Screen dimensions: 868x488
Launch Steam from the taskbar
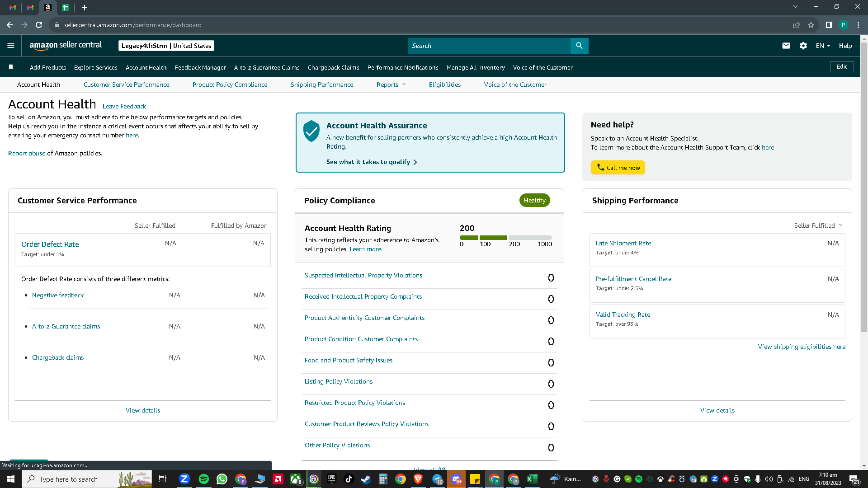click(x=366, y=479)
